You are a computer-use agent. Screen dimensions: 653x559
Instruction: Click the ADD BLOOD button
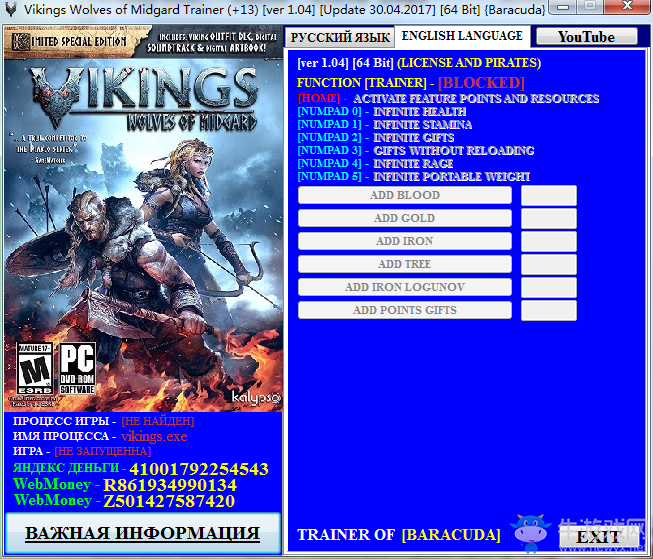405,195
